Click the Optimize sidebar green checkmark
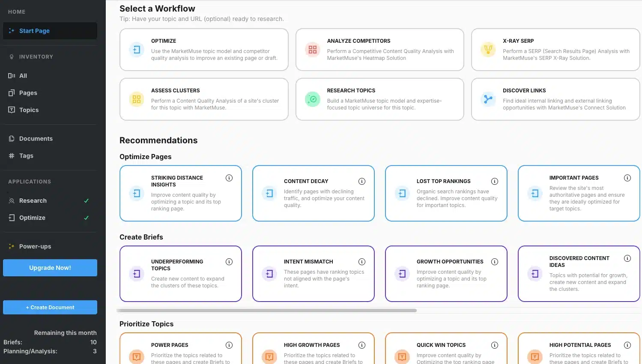The width and height of the screenshot is (642, 364). coord(86,218)
